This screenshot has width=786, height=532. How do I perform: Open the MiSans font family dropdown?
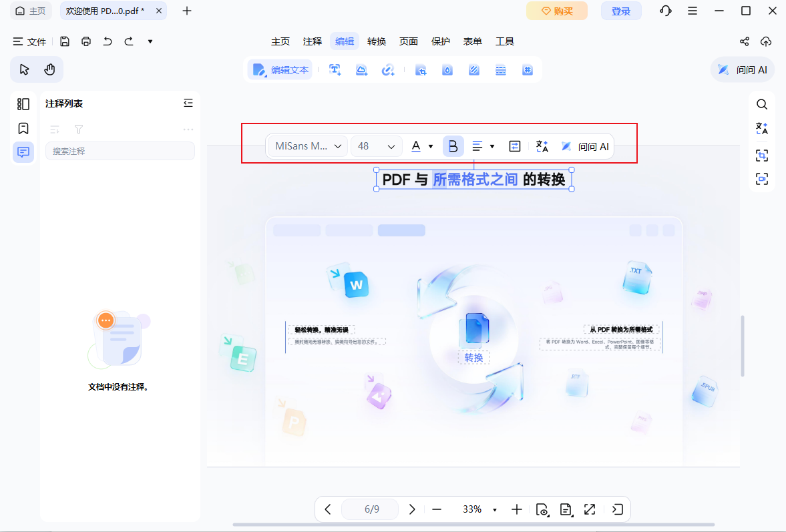pyautogui.click(x=307, y=146)
